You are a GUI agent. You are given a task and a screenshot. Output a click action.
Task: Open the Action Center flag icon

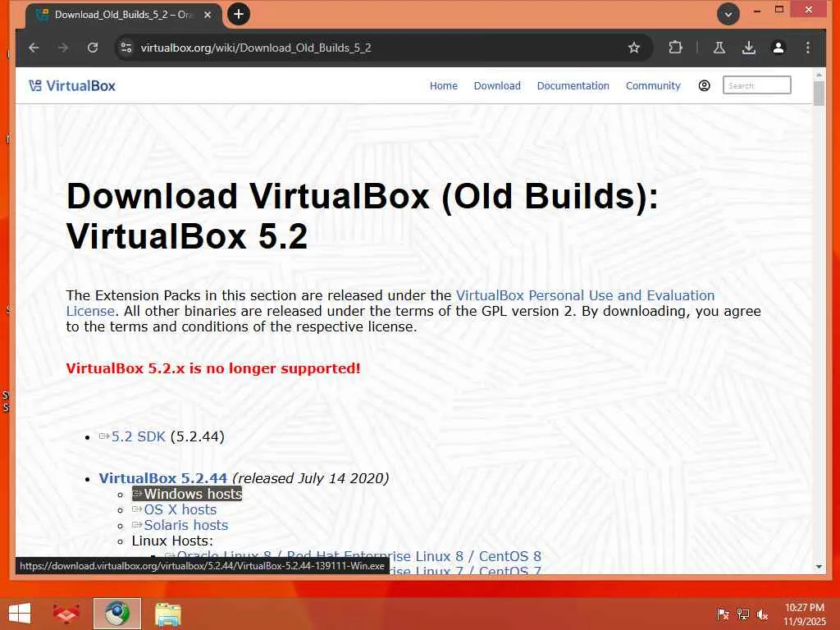click(x=723, y=614)
